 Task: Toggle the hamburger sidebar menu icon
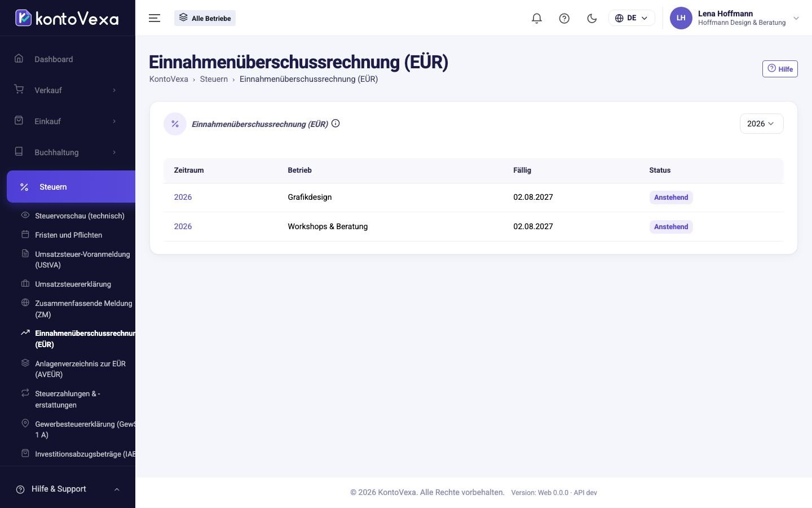point(155,18)
